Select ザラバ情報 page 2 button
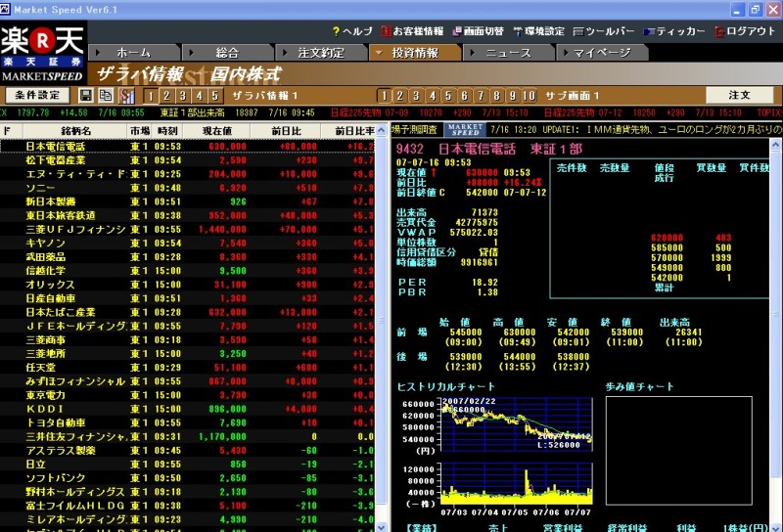Screen dimensions: 783x532 (166, 95)
